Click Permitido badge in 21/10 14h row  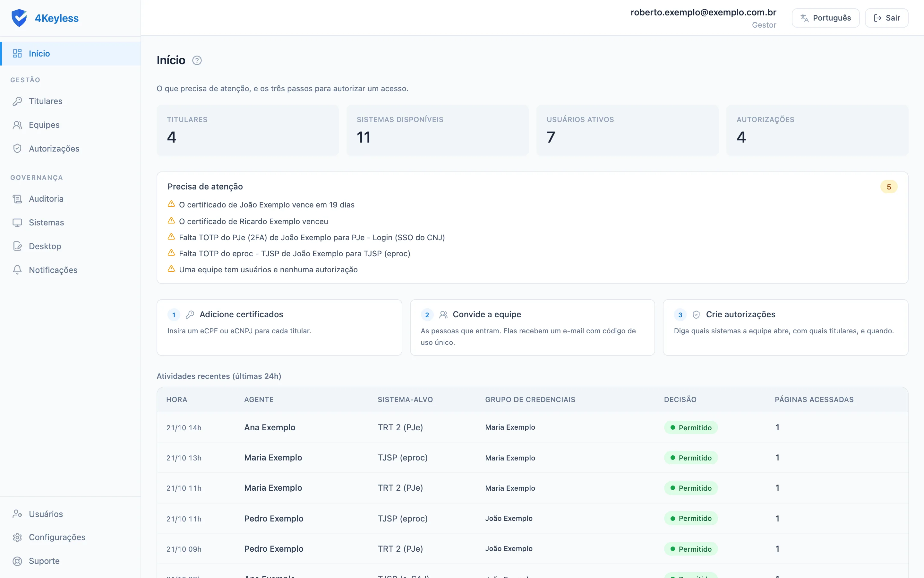[x=691, y=427]
